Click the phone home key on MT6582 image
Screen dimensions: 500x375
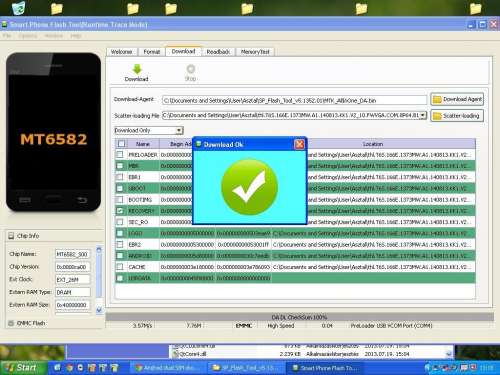[x=53, y=200]
